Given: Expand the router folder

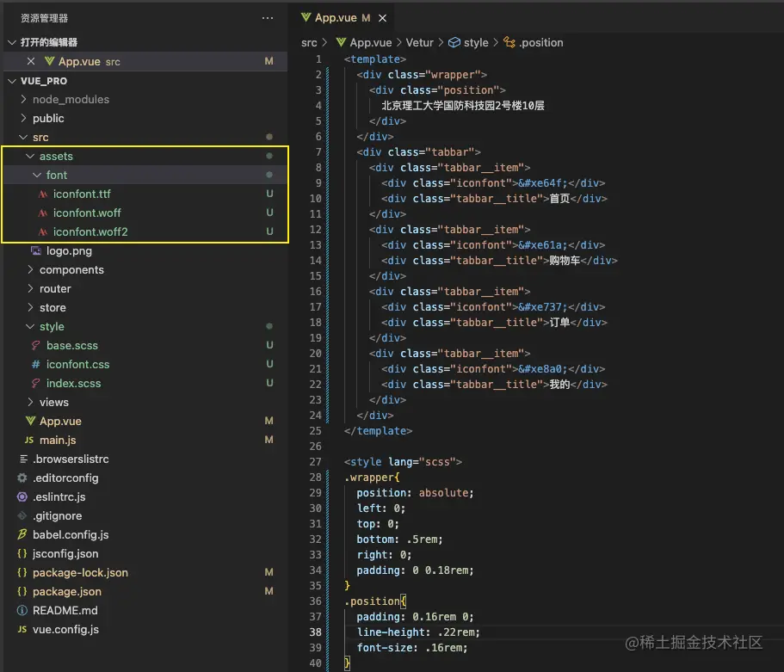Looking at the screenshot, I should [30, 288].
